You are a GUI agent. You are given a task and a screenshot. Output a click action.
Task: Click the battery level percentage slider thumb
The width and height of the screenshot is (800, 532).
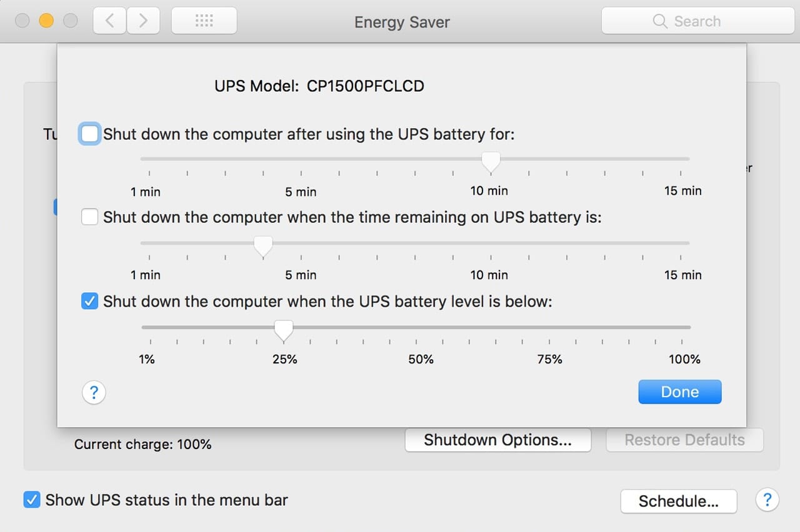(284, 330)
